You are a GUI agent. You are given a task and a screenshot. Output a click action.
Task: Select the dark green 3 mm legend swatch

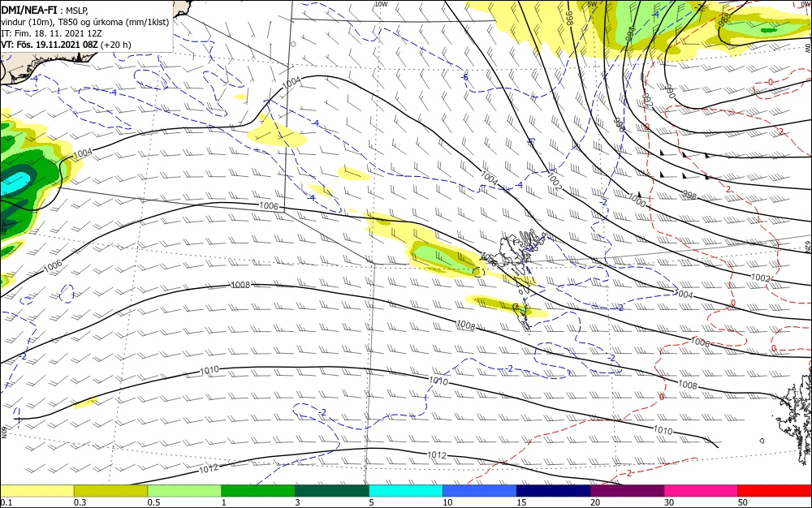coord(332,491)
